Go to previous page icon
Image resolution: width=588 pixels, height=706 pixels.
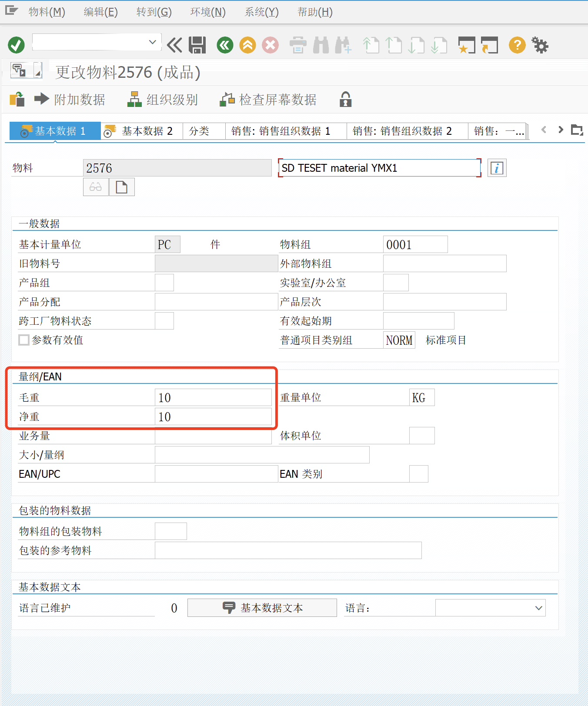(394, 45)
